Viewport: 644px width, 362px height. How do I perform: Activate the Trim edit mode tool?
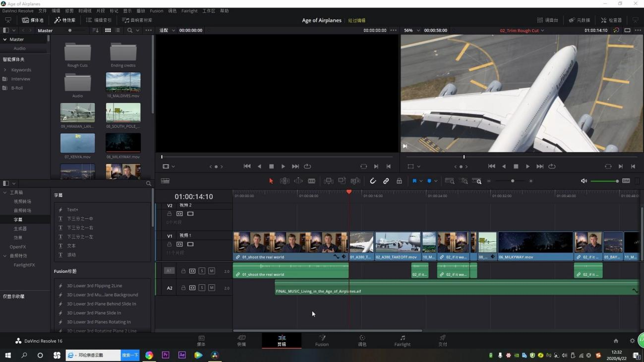click(285, 181)
